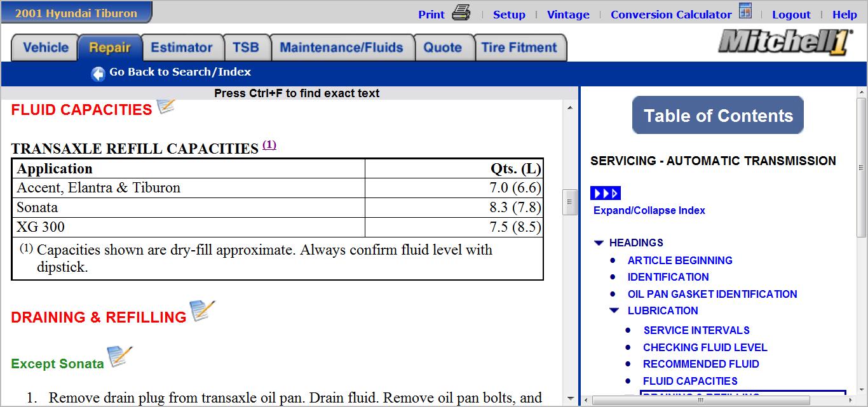Collapse the HEADINGS tree node

point(599,243)
